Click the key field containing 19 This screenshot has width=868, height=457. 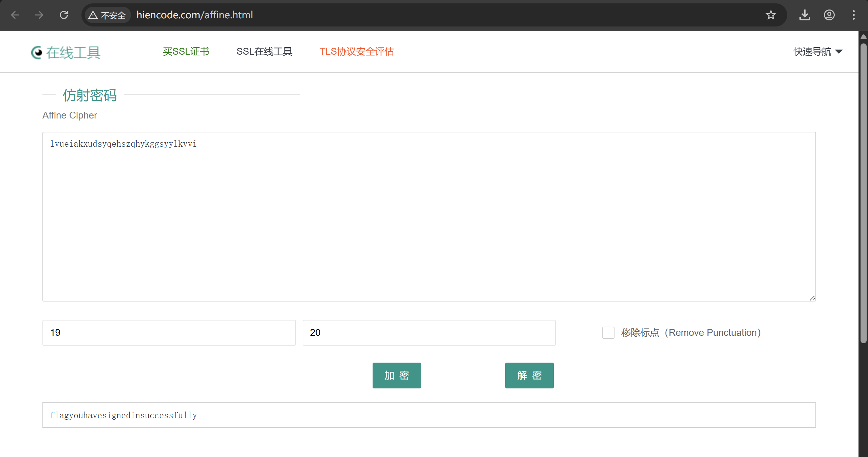click(x=169, y=333)
